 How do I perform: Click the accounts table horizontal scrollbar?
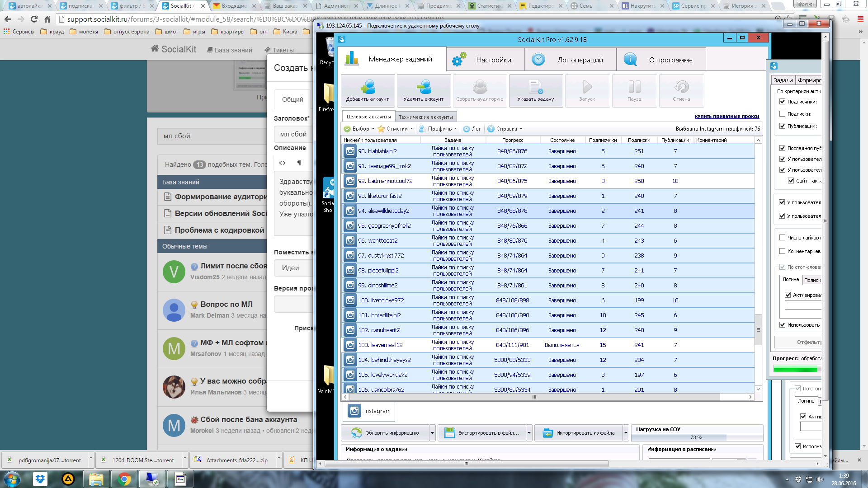(x=534, y=397)
